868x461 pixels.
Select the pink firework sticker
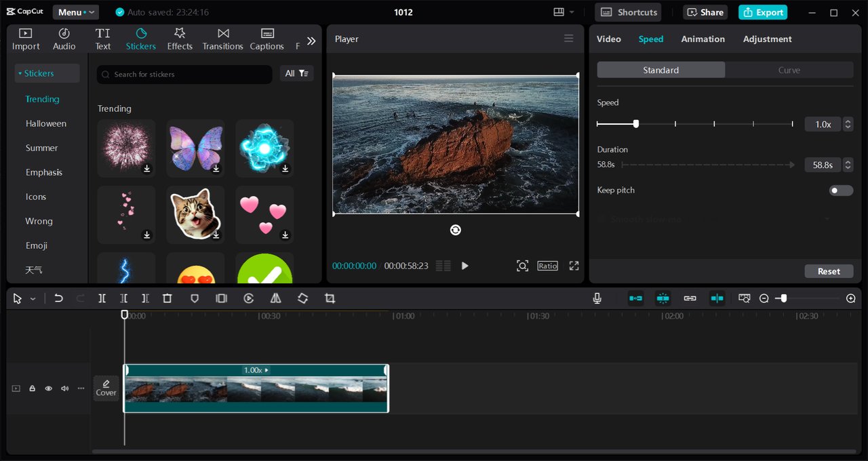click(x=126, y=148)
